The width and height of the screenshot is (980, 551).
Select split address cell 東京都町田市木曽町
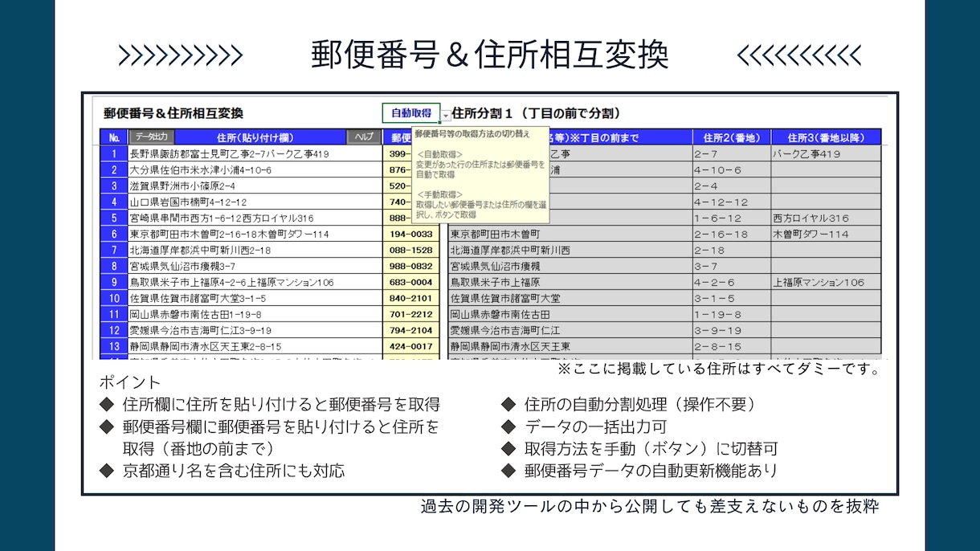point(570,234)
